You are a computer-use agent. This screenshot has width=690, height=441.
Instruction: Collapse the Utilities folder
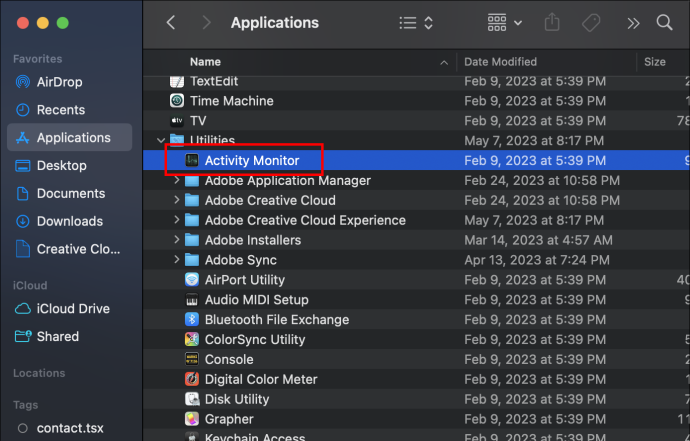161,141
